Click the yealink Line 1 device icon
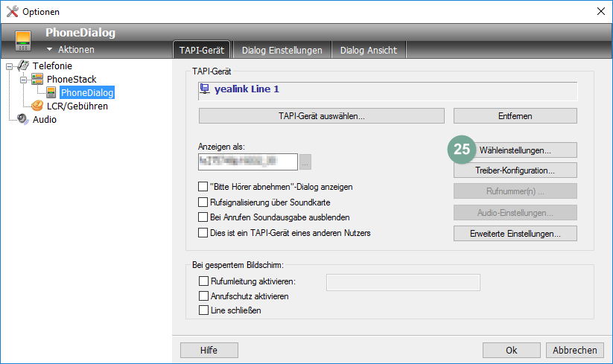 205,89
